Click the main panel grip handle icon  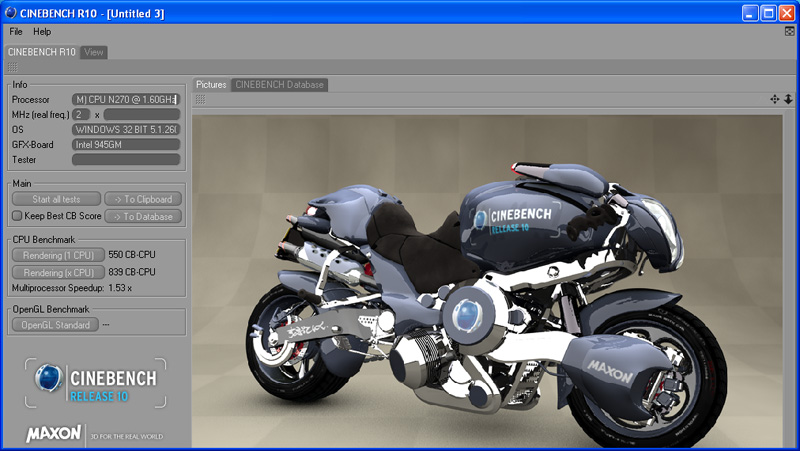click(x=13, y=67)
